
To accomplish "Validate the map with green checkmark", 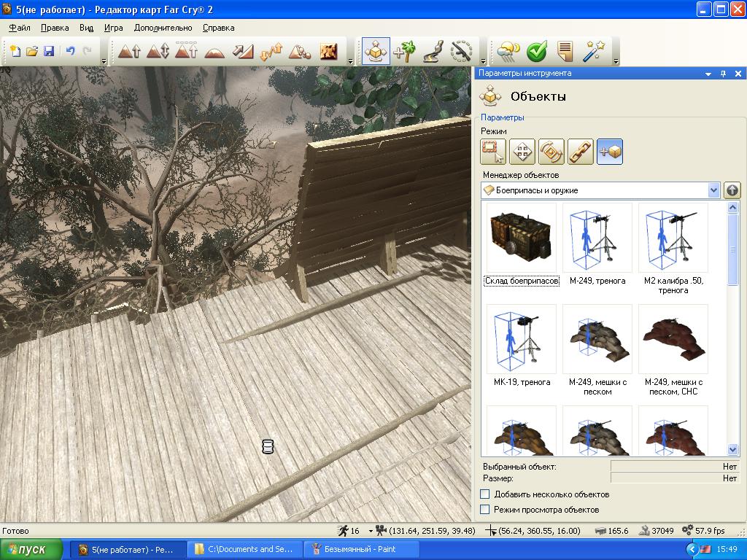I will [536, 50].
